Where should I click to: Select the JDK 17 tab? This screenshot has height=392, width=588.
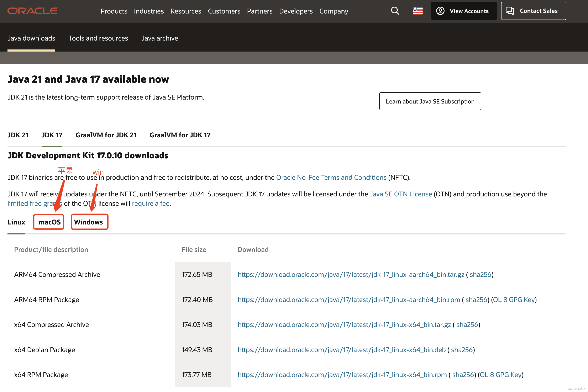click(x=52, y=135)
